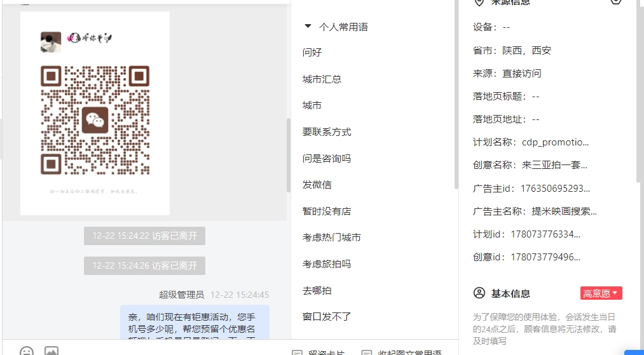
Task: Click the avatar in the QR card
Action: 51,43
